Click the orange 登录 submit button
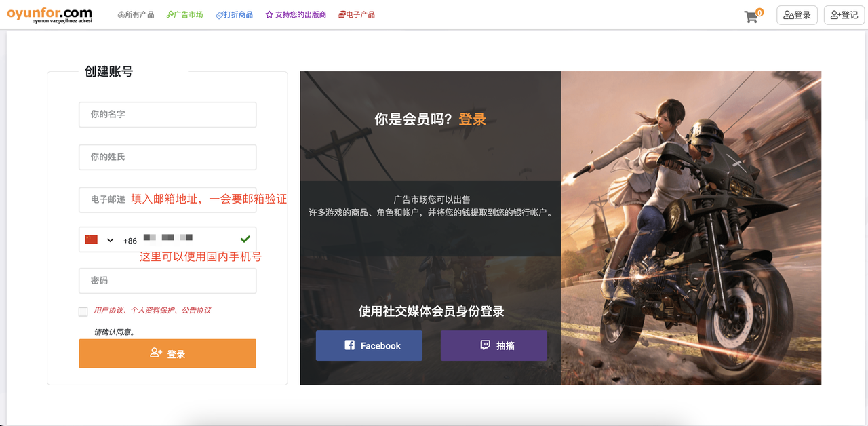This screenshot has height=426, width=868. [x=167, y=354]
